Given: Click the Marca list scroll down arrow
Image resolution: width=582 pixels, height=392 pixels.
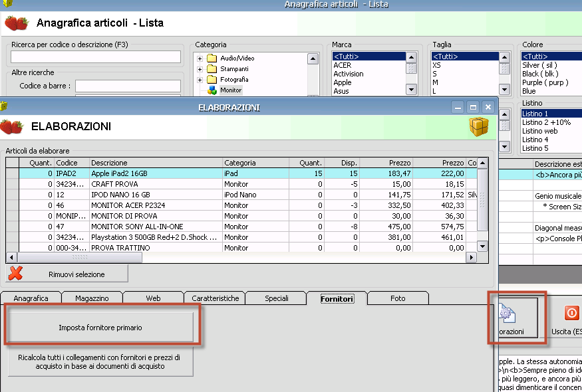Looking at the screenshot, I should [411, 90].
